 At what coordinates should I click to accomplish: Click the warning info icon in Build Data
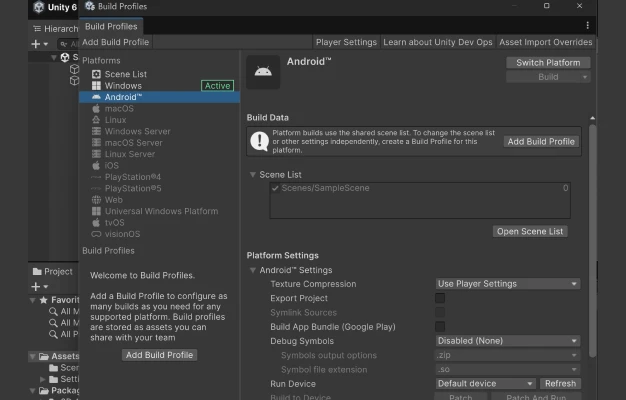point(260,141)
